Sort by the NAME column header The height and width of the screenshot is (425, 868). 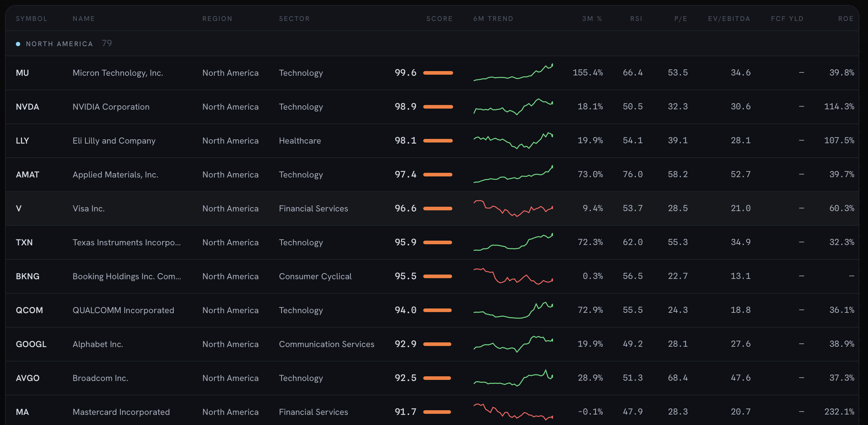(84, 19)
